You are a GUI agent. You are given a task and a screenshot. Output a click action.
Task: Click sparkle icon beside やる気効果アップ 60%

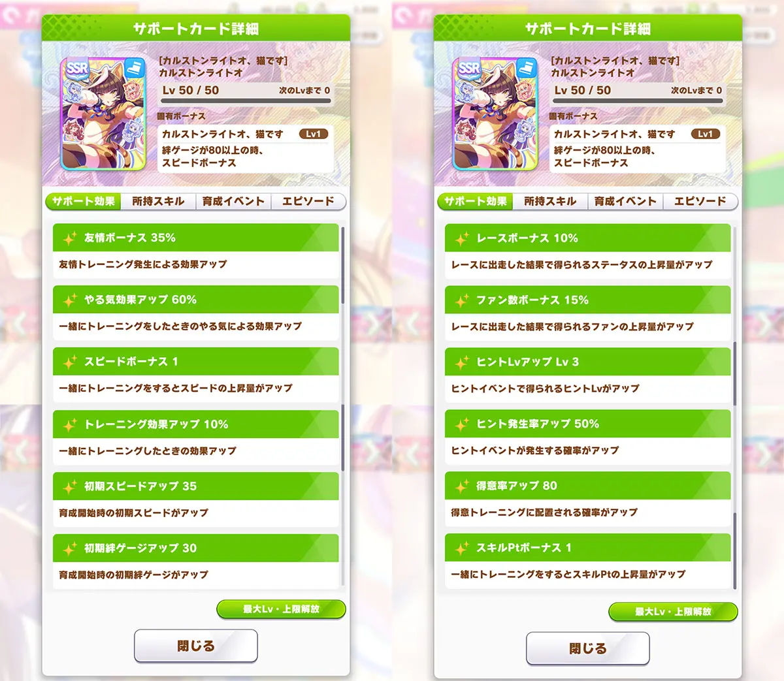click(70, 300)
